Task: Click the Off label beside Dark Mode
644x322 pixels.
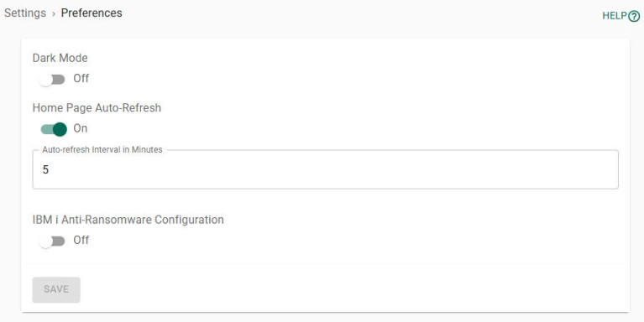Action: tap(81, 78)
